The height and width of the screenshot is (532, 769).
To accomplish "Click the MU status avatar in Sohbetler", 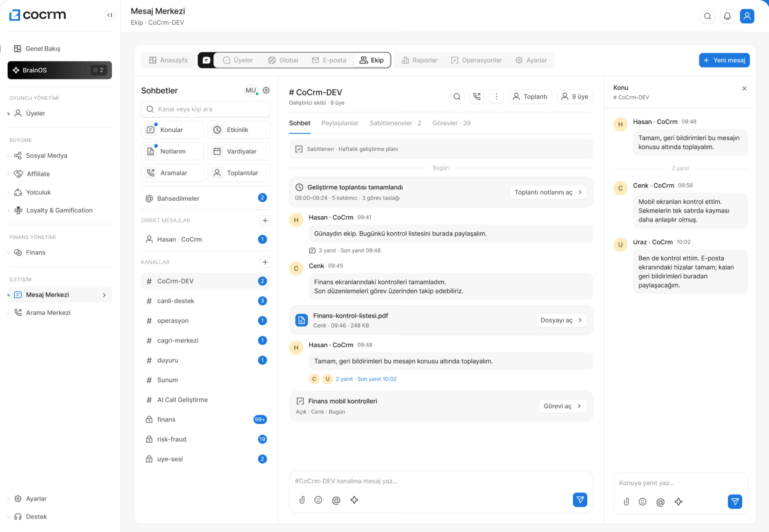I will pyautogui.click(x=251, y=90).
